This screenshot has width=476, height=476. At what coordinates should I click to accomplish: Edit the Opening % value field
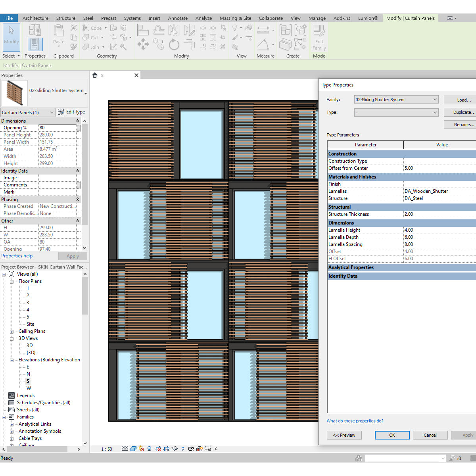pos(58,128)
